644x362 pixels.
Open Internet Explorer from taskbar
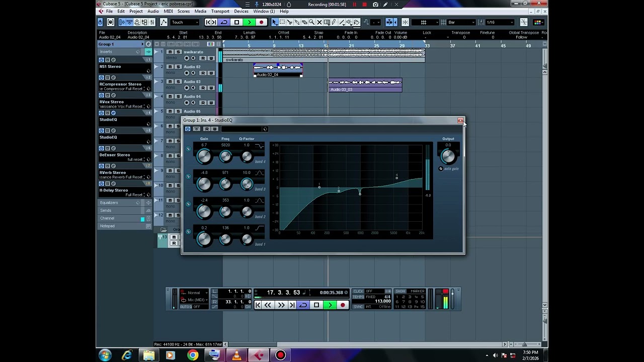click(x=127, y=355)
